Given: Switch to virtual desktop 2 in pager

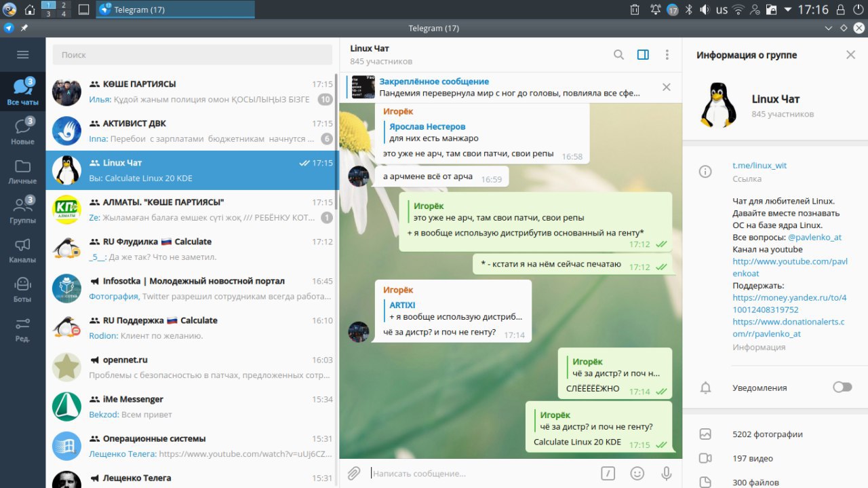Looking at the screenshot, I should click(x=63, y=5).
